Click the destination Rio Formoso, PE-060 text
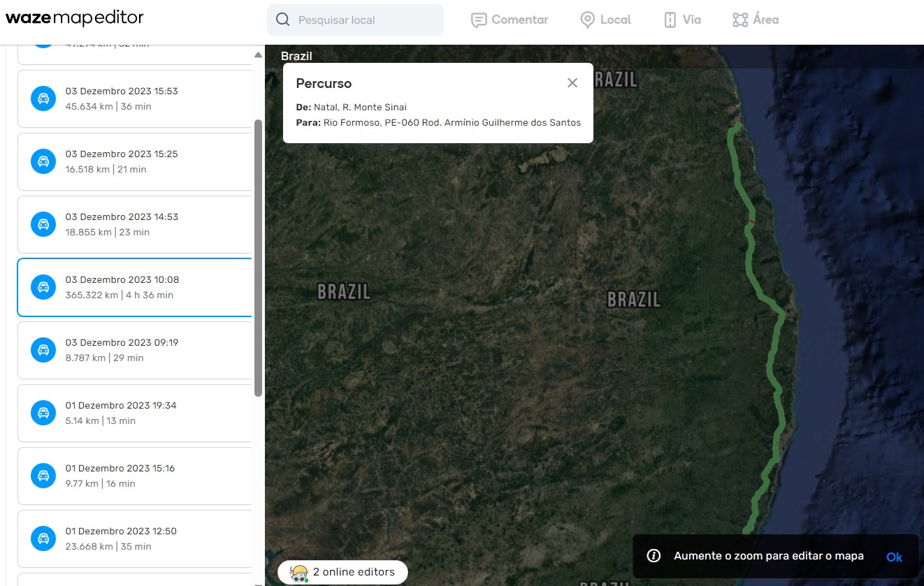 (x=452, y=122)
